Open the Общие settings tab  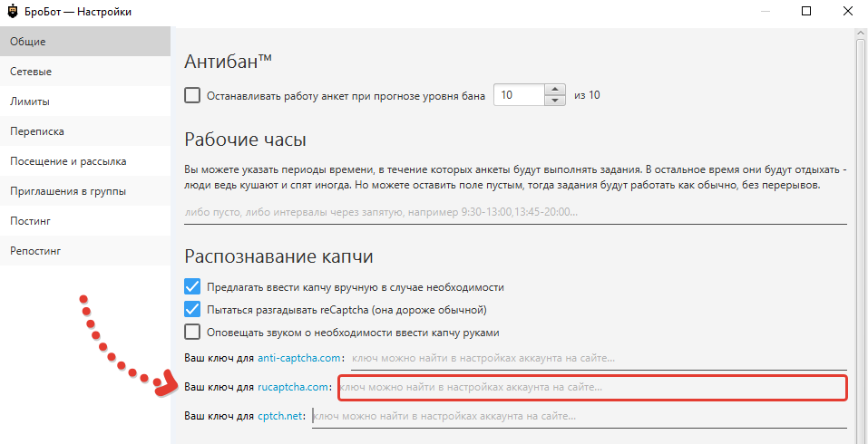coord(85,42)
